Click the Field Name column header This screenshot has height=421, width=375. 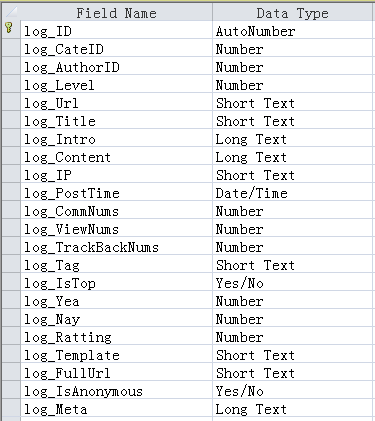click(116, 13)
